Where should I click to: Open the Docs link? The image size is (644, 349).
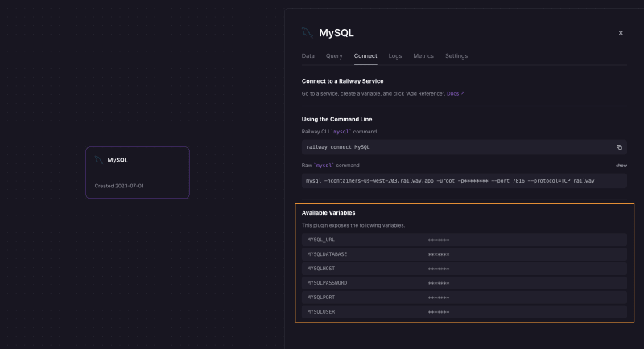[456, 93]
